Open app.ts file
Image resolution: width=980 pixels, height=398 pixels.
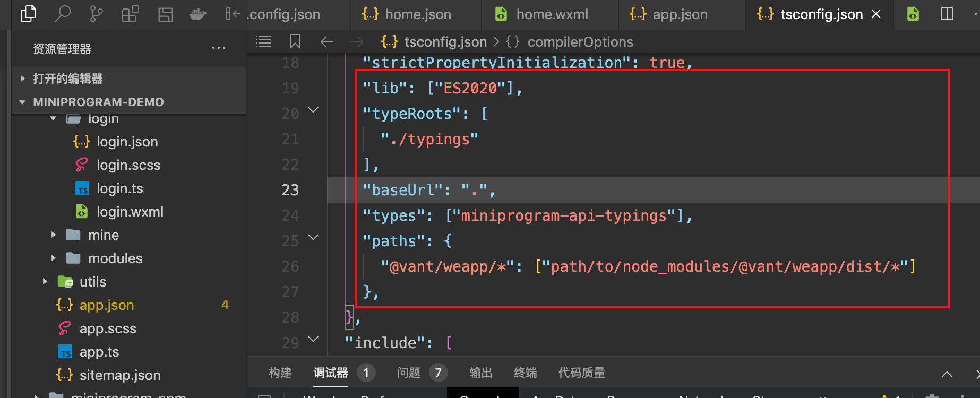point(99,352)
